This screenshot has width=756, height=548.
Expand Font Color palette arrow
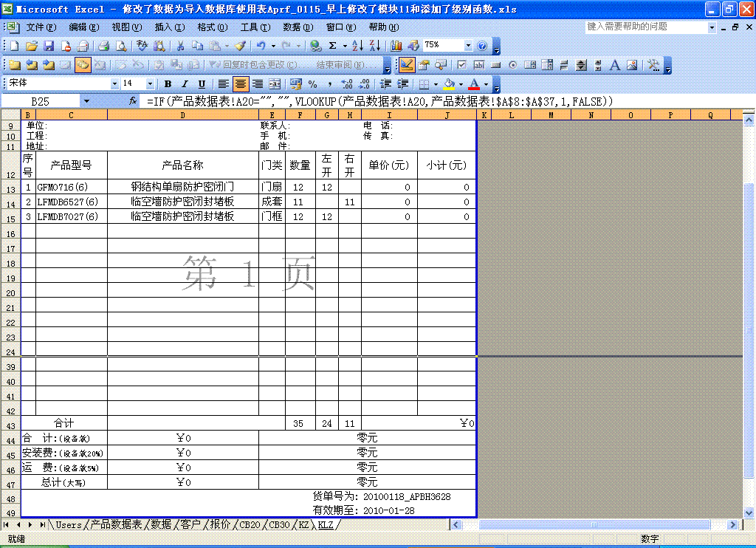point(486,84)
